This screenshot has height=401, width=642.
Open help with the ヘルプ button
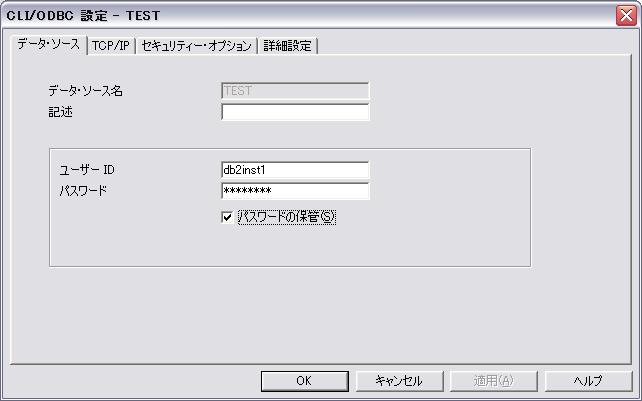pos(588,381)
